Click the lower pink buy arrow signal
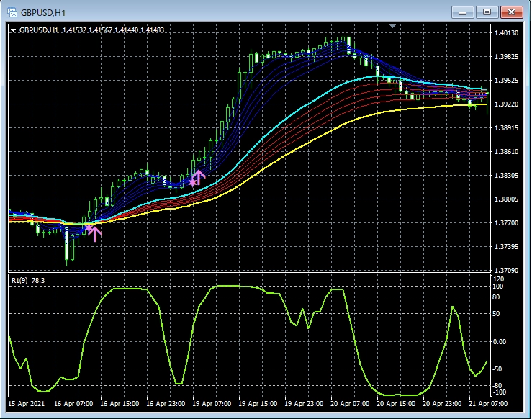Screen dimensions: 532x419 point(95,233)
